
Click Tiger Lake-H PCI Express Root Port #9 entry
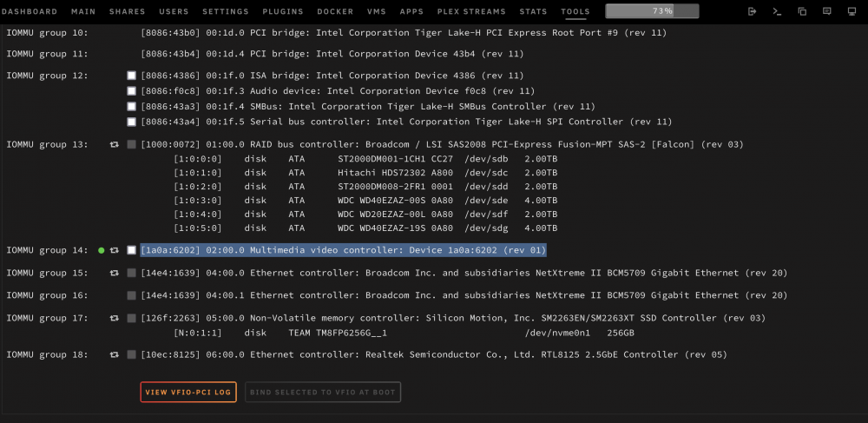tap(404, 33)
